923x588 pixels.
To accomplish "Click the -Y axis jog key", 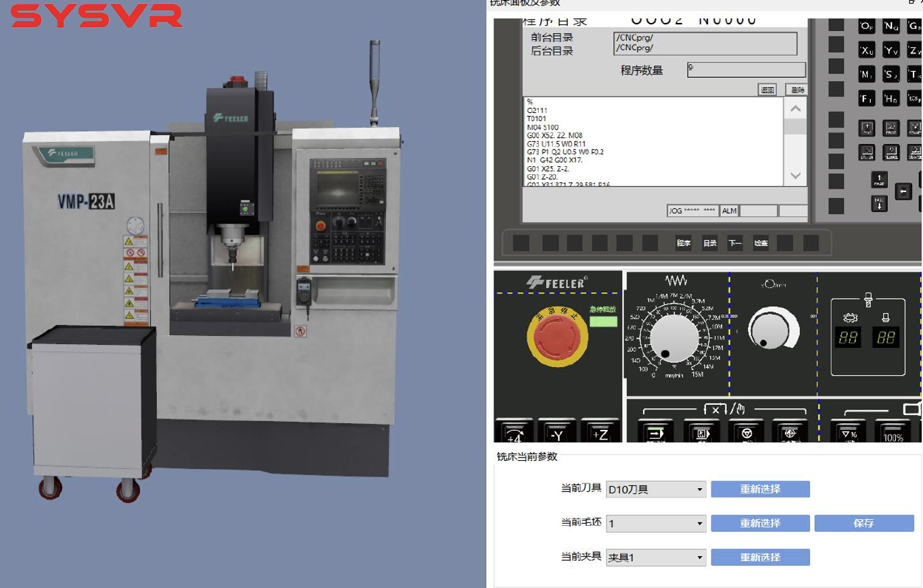I will point(557,431).
